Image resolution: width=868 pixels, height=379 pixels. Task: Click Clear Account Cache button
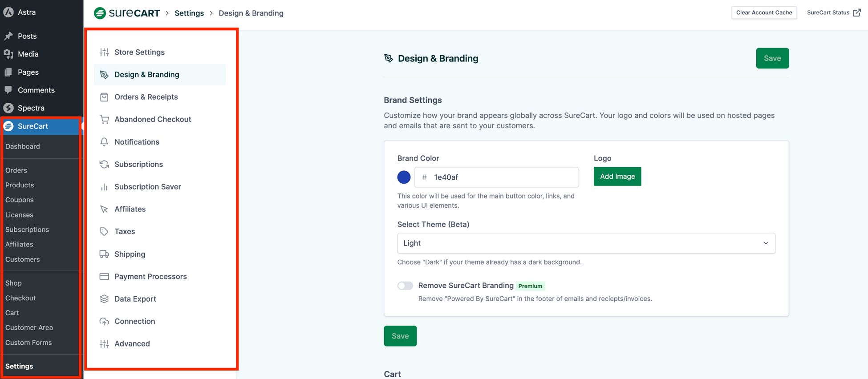pyautogui.click(x=764, y=12)
